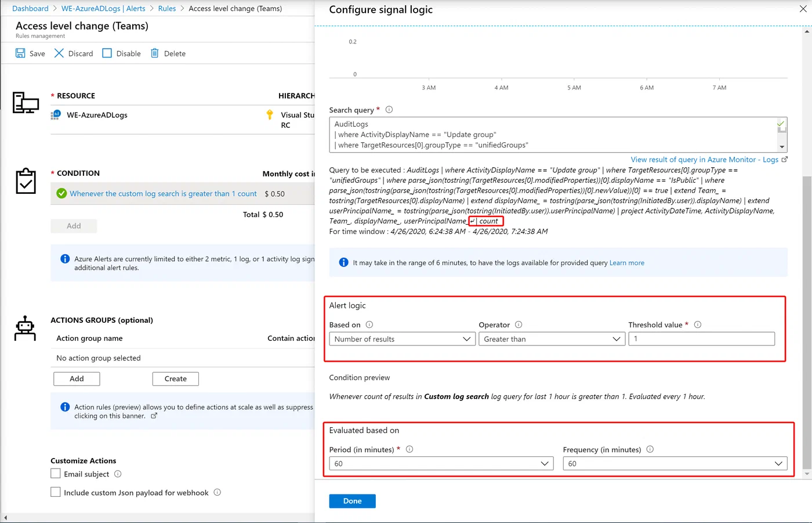Open the condition custom log search link
The height and width of the screenshot is (523, 812).
163,194
